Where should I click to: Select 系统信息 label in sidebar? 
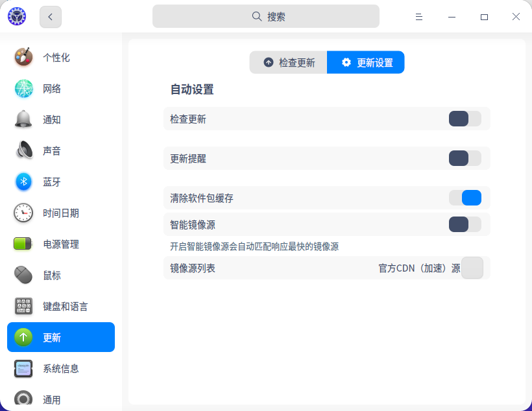pos(61,369)
